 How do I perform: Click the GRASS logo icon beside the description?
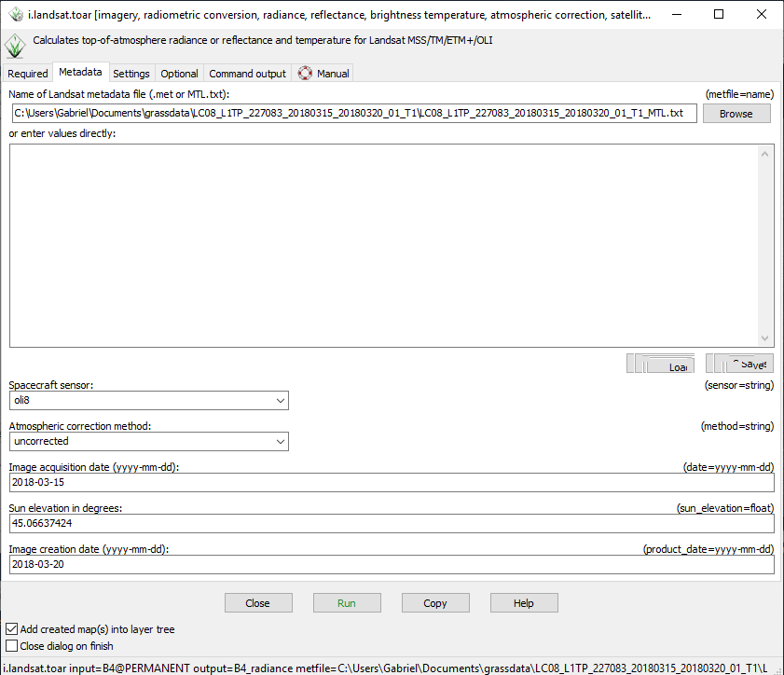(x=15, y=46)
